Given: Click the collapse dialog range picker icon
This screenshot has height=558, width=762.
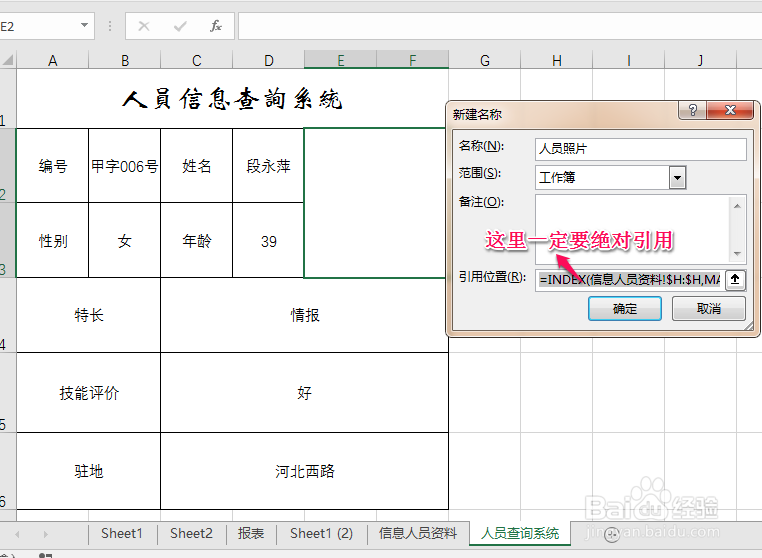Looking at the screenshot, I should [x=735, y=280].
